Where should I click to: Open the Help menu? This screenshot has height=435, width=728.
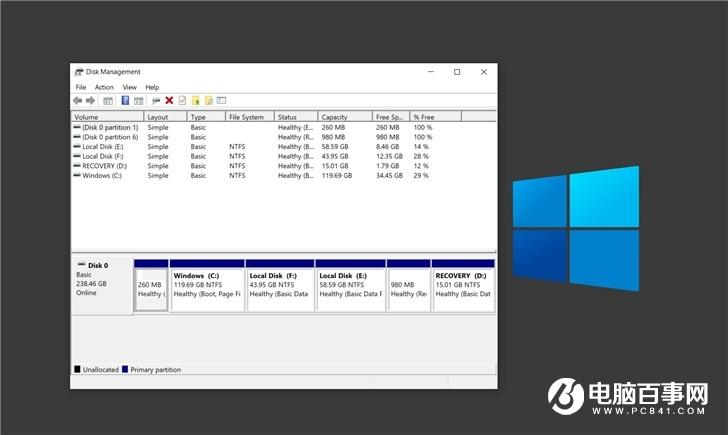(x=152, y=87)
